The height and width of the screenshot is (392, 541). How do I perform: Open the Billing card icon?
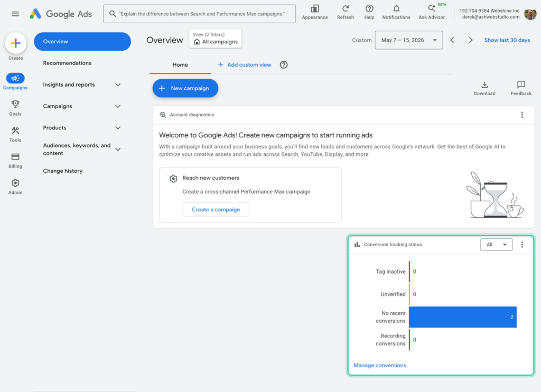coord(15,157)
